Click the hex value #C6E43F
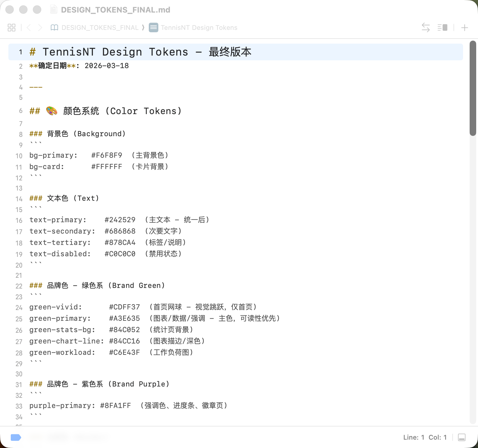Viewport: 478px width, 448px height. tap(124, 352)
